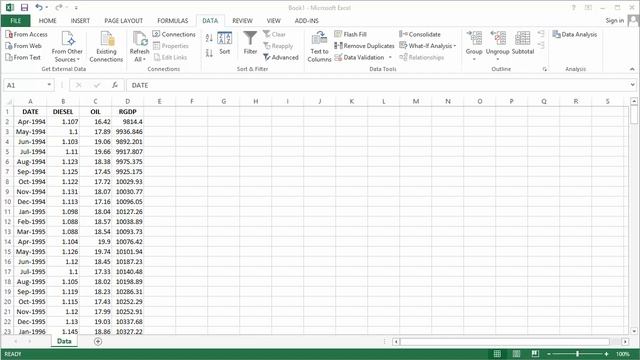Customize Quick Access Toolbar dropdown
Image resolution: width=640 pixels, height=360 pixels.
tap(76, 8)
